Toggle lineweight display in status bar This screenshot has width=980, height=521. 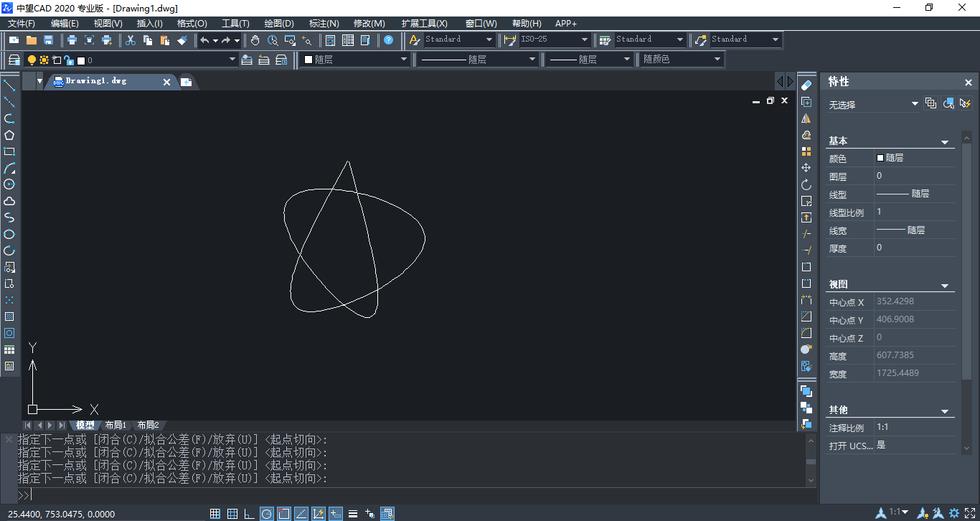352,513
